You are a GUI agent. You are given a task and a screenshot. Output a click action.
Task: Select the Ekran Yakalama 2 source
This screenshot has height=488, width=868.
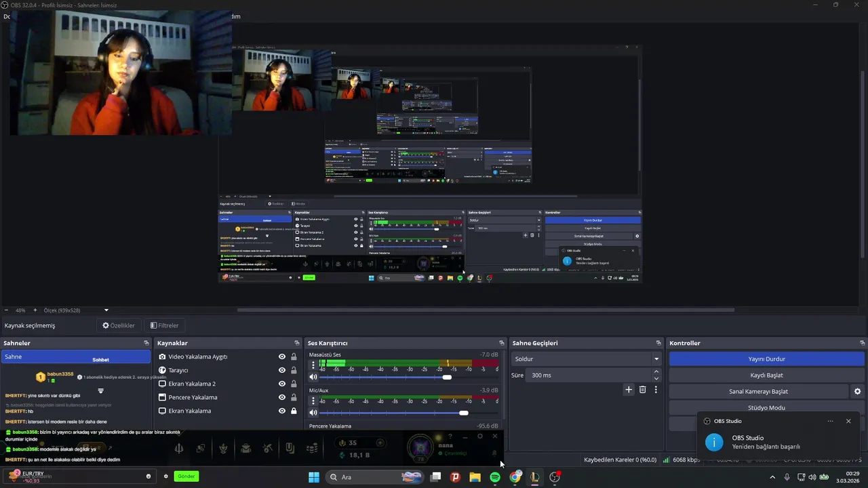(192, 384)
